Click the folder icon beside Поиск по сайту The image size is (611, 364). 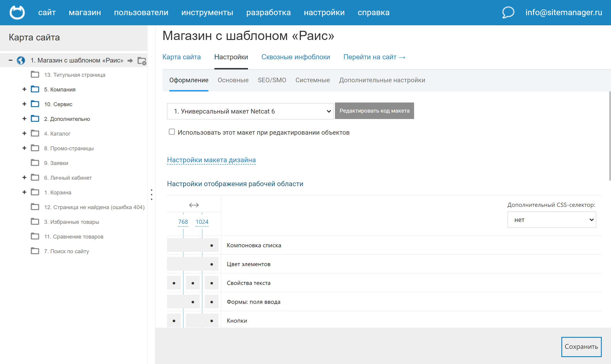35,251
